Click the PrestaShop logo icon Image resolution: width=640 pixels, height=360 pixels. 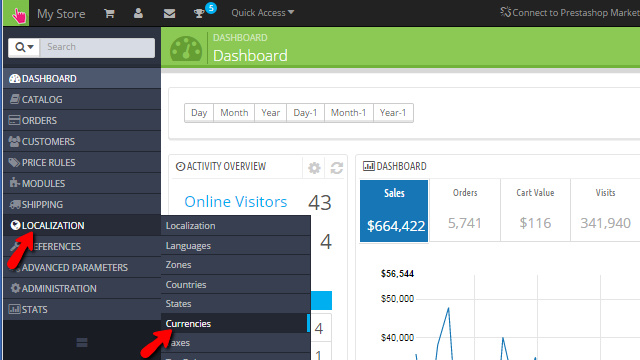click(16, 13)
